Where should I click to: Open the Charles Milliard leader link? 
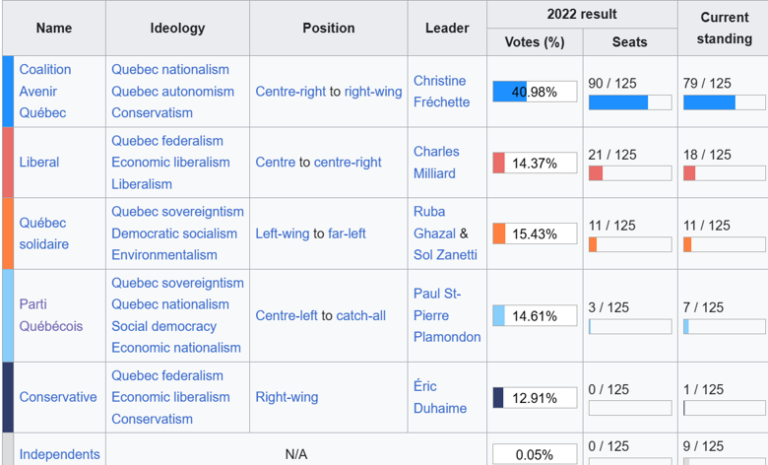(436, 162)
